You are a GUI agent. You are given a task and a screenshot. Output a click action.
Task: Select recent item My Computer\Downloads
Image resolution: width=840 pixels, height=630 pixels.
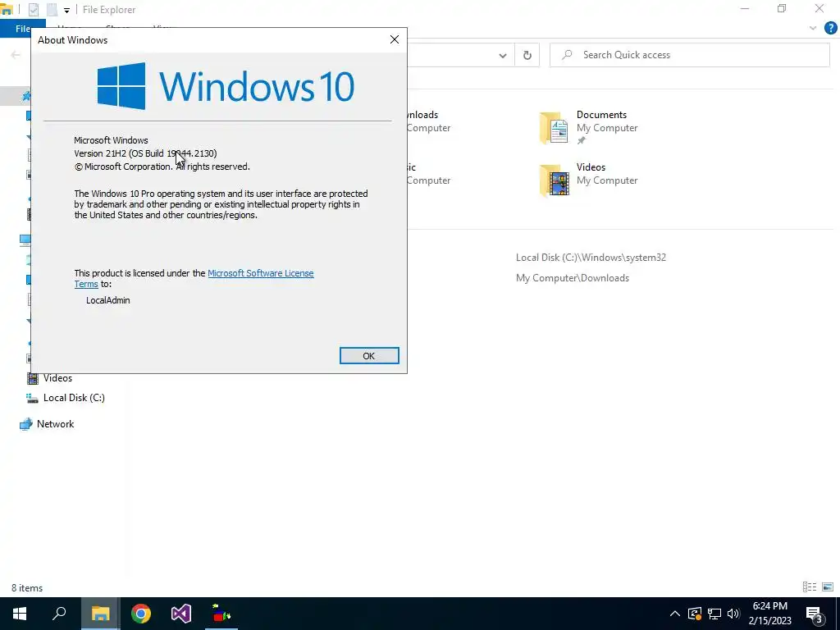click(572, 277)
